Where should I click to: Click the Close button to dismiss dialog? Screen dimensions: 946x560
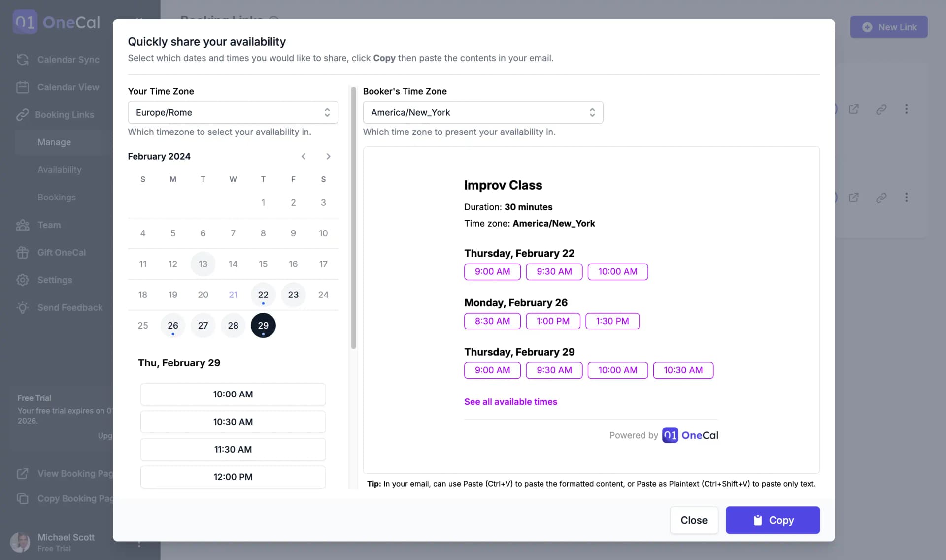coord(693,520)
